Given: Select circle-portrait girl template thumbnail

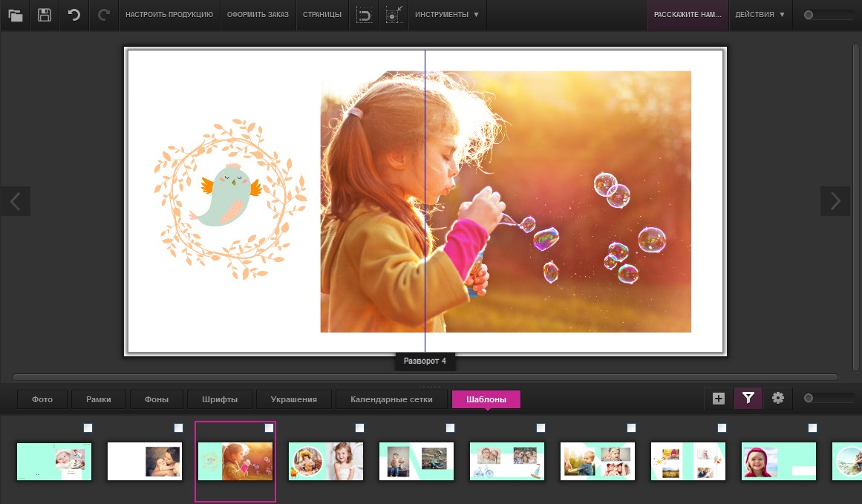Looking at the screenshot, I should tap(326, 461).
